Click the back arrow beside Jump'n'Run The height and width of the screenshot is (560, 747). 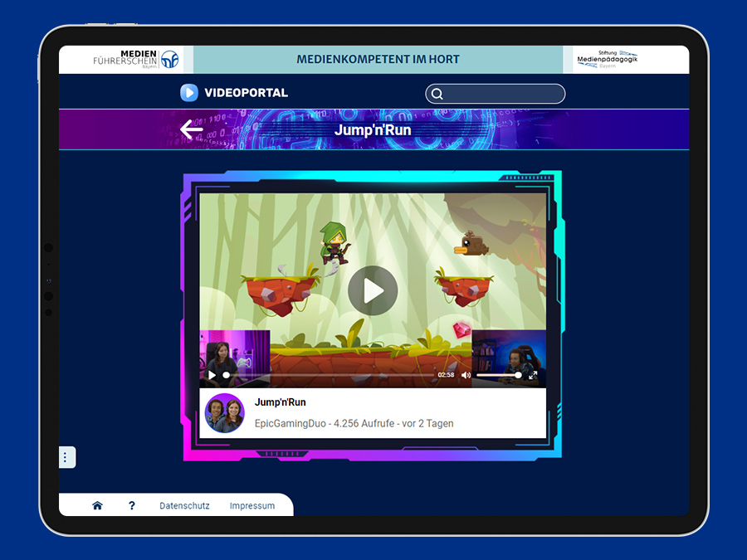click(x=192, y=129)
